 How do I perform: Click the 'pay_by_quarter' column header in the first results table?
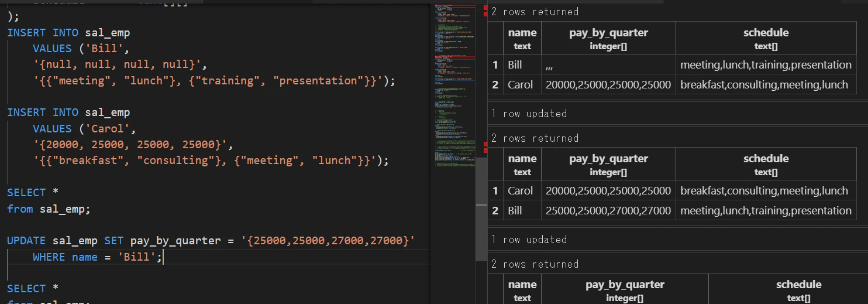(608, 39)
